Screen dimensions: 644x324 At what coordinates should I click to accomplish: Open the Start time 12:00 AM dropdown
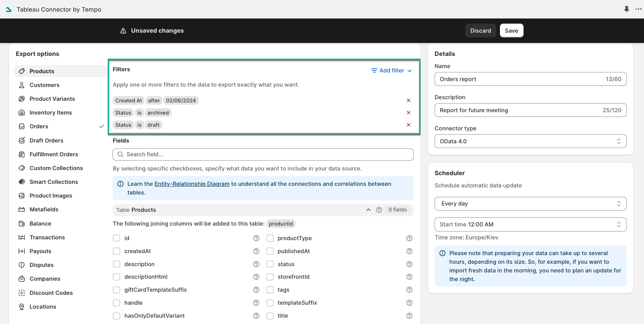530,224
